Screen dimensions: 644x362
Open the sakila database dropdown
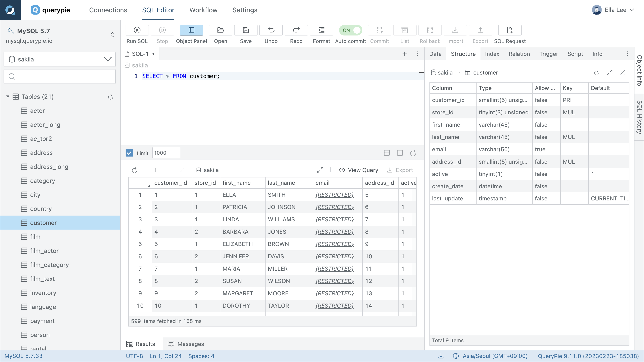click(x=59, y=59)
